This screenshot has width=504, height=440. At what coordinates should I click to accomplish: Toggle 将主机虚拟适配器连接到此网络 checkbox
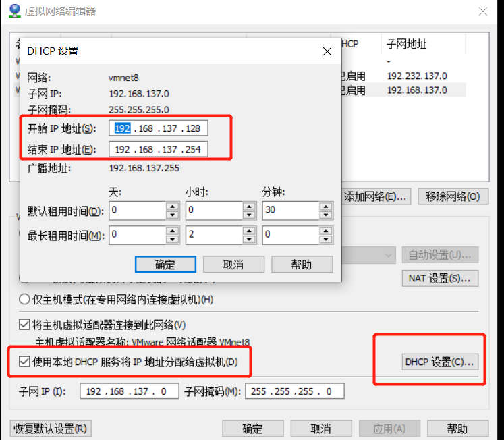(x=24, y=325)
